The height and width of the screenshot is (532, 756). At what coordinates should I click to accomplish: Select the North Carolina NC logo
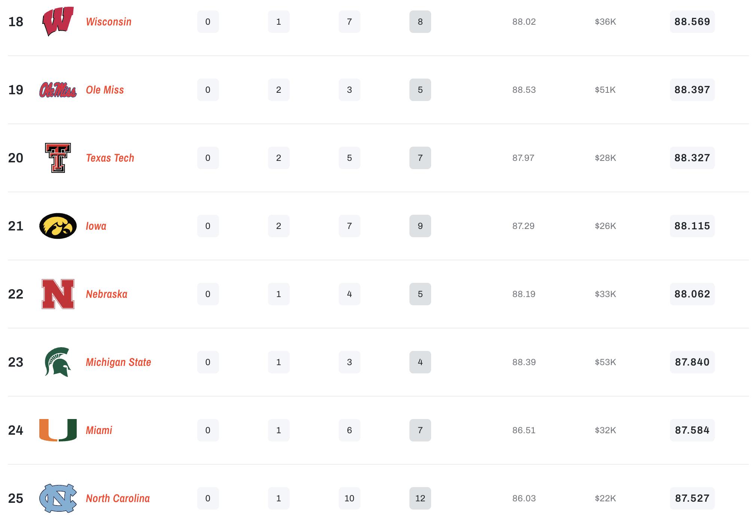58,498
